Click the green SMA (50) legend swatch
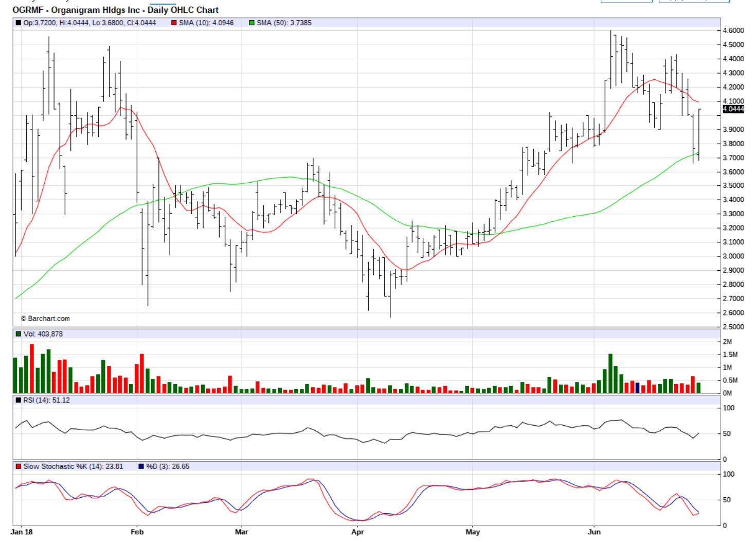Image resolution: width=756 pixels, height=542 pixels. (252, 23)
